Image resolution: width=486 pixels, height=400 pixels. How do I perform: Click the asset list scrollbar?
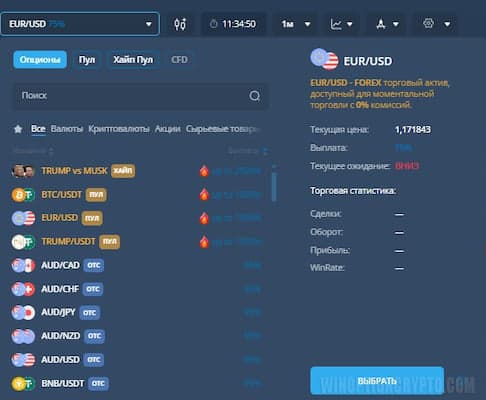[x=274, y=187]
